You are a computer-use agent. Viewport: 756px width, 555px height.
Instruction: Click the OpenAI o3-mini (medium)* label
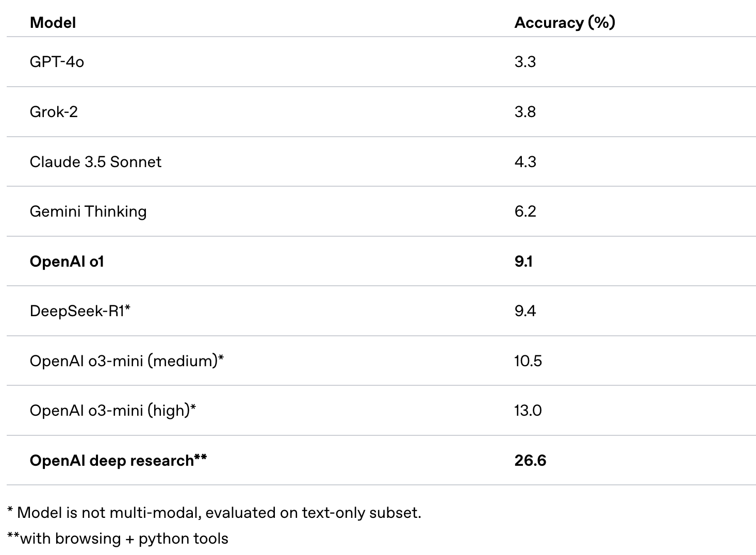point(127,361)
